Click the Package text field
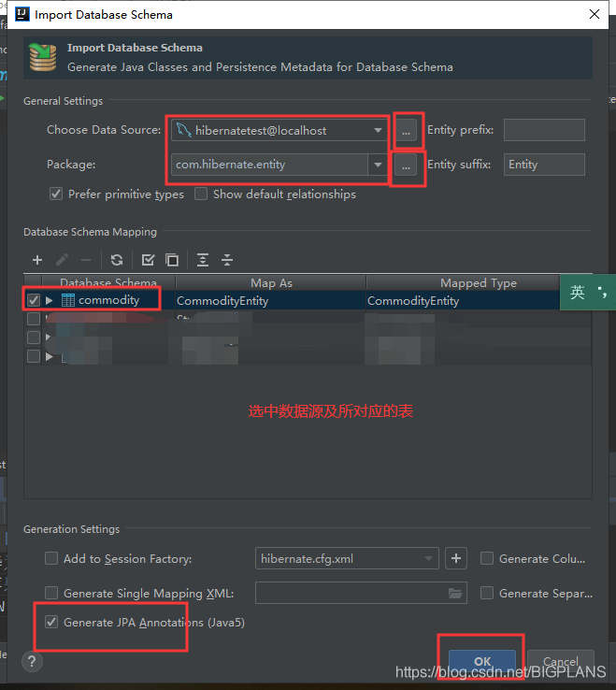This screenshot has width=616, height=690. pos(269,165)
